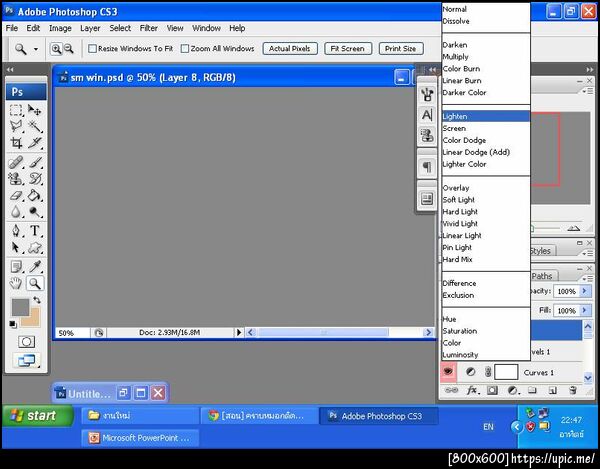
Task: Choose Lighten blend mode
Action: [486, 116]
